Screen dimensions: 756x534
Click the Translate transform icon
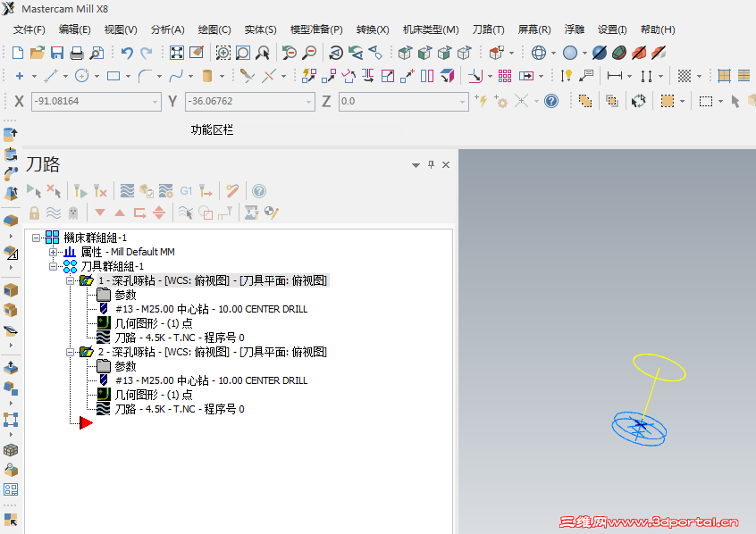pos(329,76)
